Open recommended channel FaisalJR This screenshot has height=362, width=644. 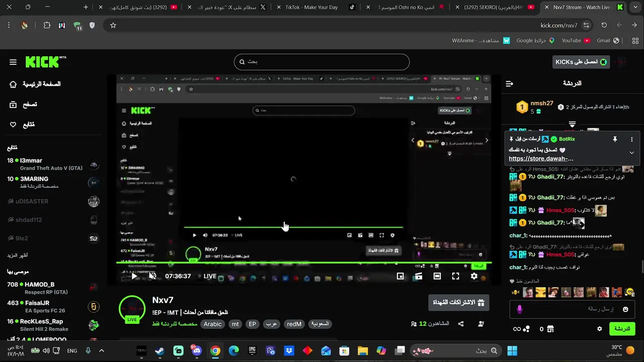coord(53,307)
